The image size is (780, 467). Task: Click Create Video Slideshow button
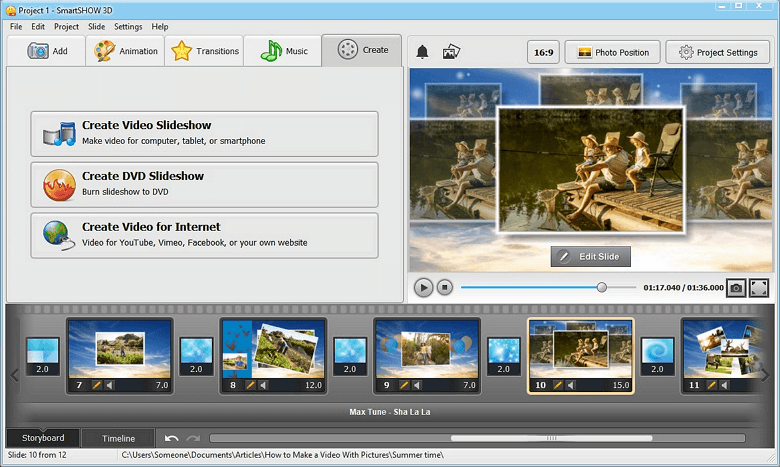204,133
